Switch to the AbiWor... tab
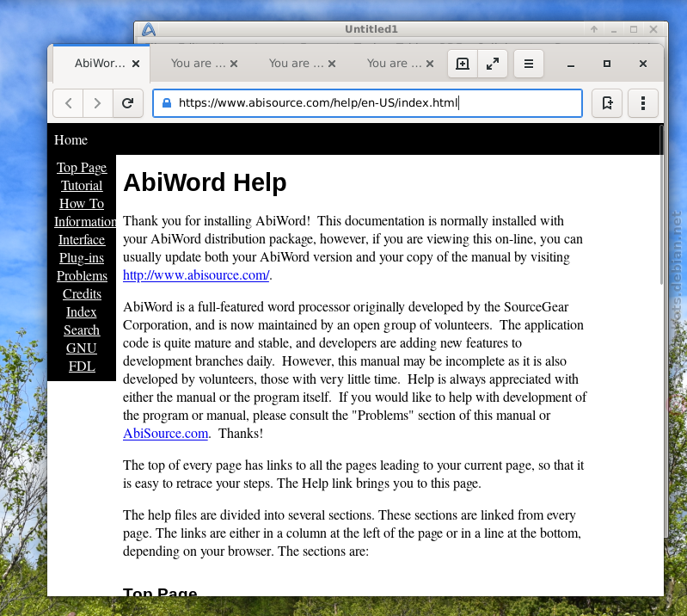Screen dimensions: 687x616 click(x=100, y=64)
